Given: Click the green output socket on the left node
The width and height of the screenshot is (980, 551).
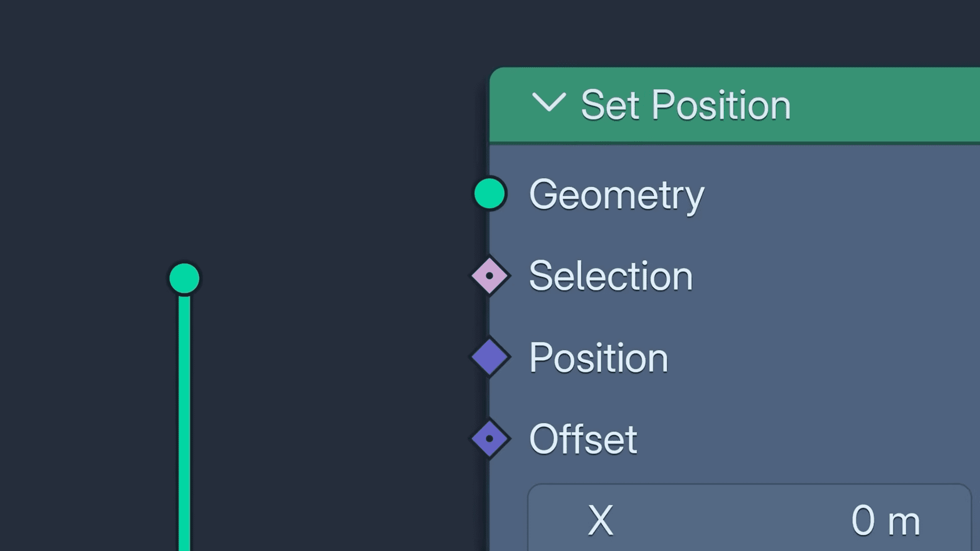Looking at the screenshot, I should (x=185, y=278).
